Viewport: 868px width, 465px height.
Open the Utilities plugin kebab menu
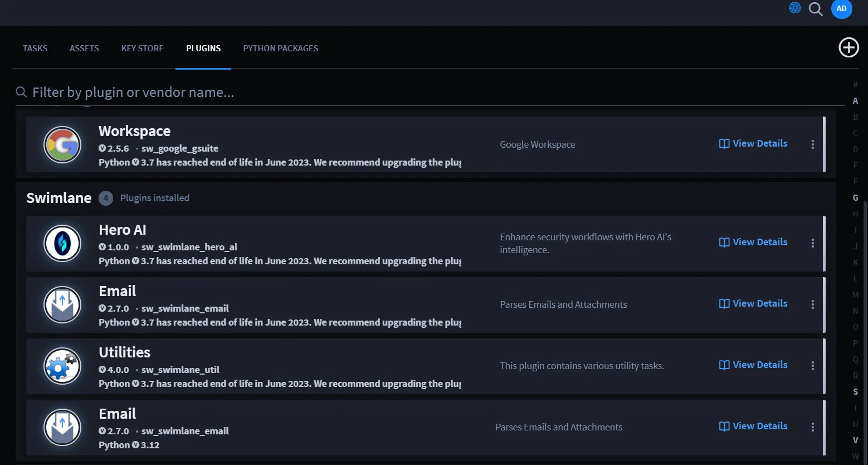tap(813, 366)
